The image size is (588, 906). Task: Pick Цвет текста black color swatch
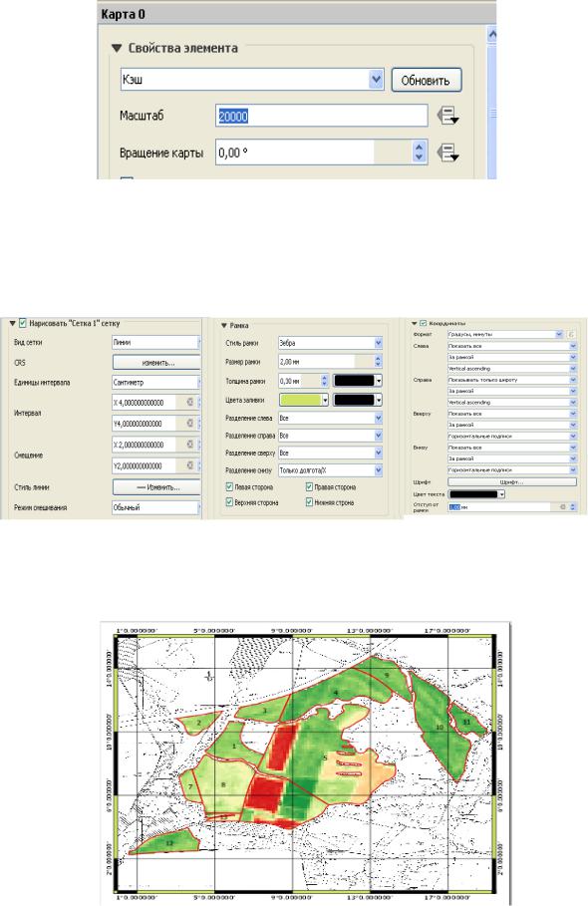click(477, 494)
